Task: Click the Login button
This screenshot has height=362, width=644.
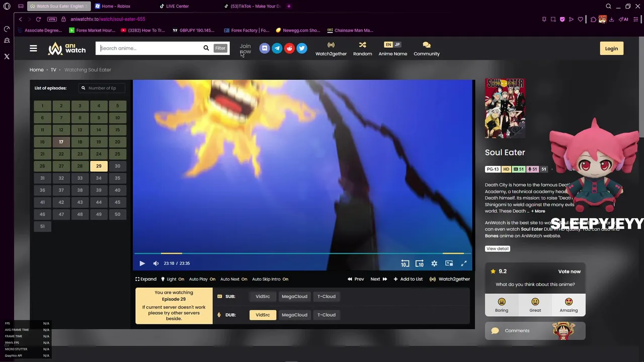Action: (x=611, y=49)
